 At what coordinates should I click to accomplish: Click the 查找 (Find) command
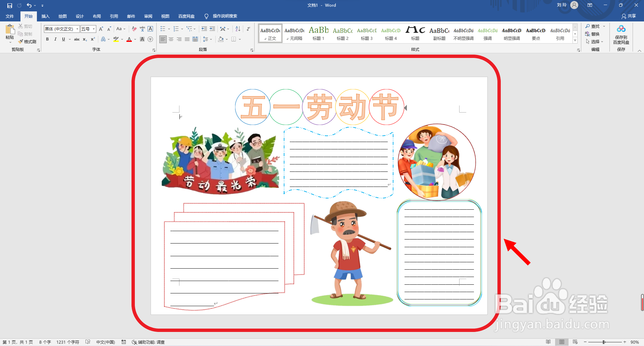coord(594,26)
